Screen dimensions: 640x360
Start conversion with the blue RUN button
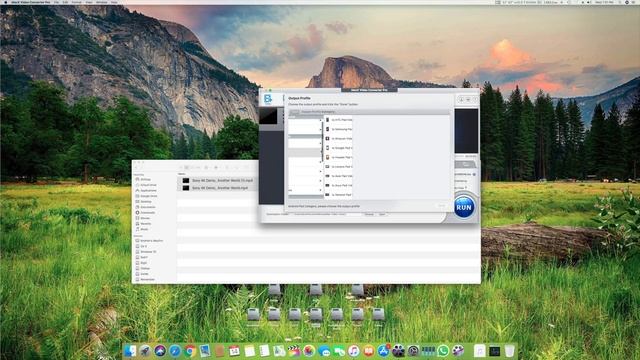pos(464,207)
